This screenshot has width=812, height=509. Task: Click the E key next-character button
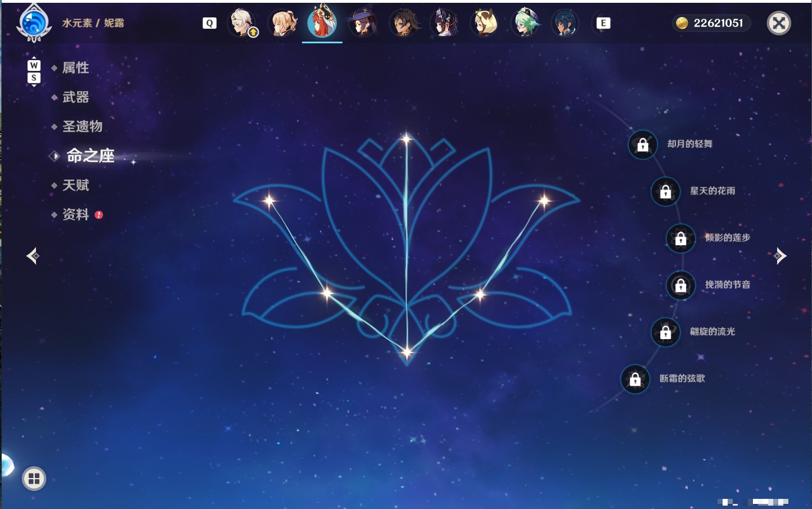[603, 23]
